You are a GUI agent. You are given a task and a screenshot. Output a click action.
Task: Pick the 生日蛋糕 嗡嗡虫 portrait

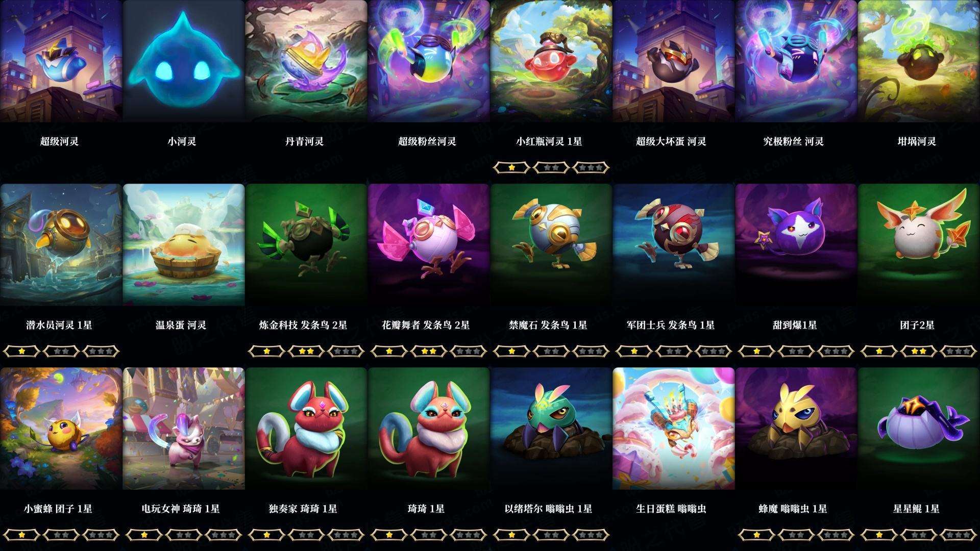click(673, 429)
